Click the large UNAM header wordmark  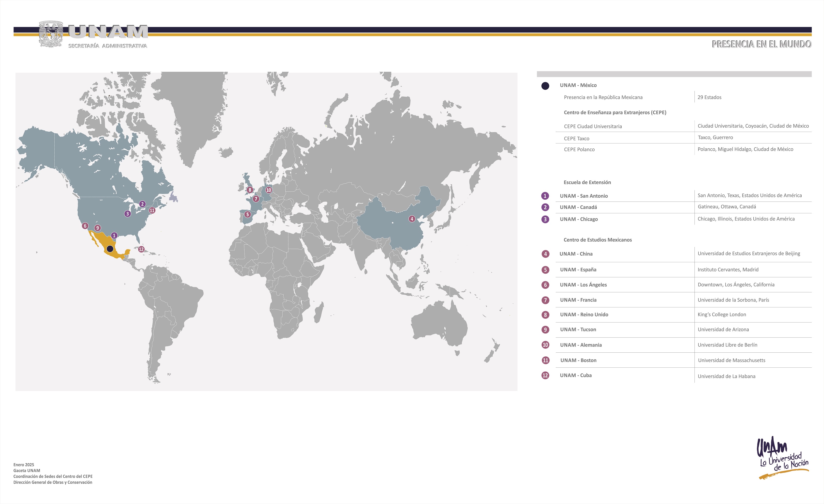108,31
